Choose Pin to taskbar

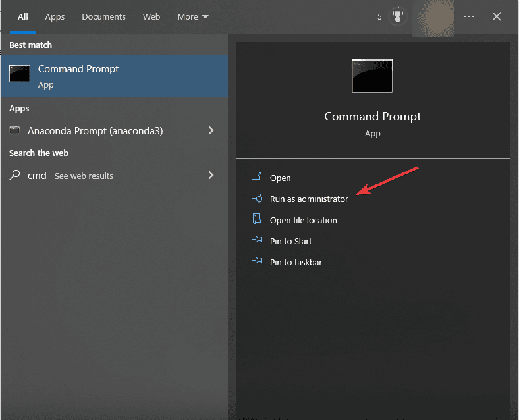(296, 262)
